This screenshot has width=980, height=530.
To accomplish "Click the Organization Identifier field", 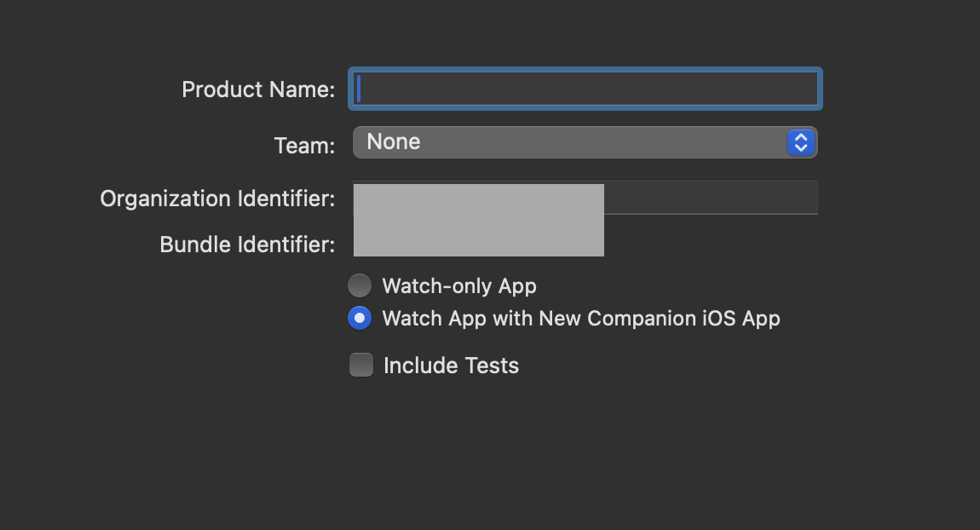I will [585, 199].
